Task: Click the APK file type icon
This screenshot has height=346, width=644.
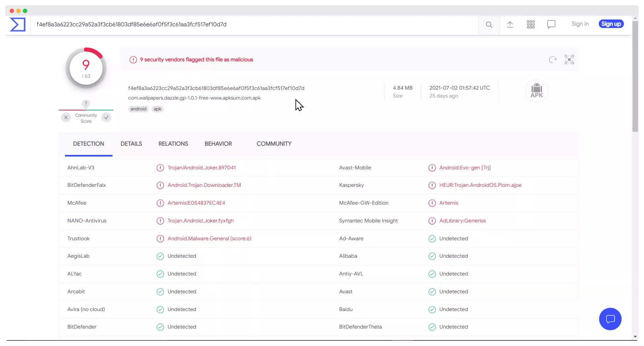Action: coord(536,91)
